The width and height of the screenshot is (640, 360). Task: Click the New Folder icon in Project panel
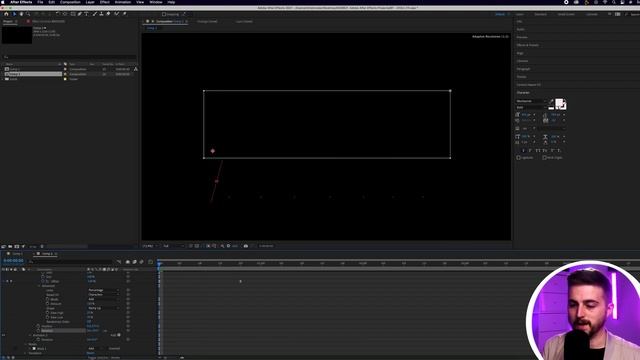click(x=10, y=247)
